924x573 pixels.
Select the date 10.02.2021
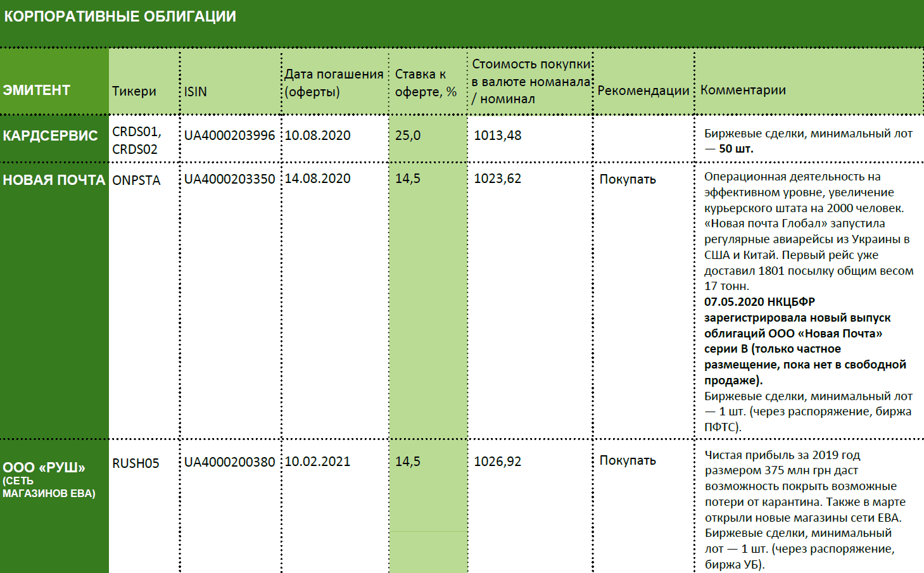tap(317, 462)
